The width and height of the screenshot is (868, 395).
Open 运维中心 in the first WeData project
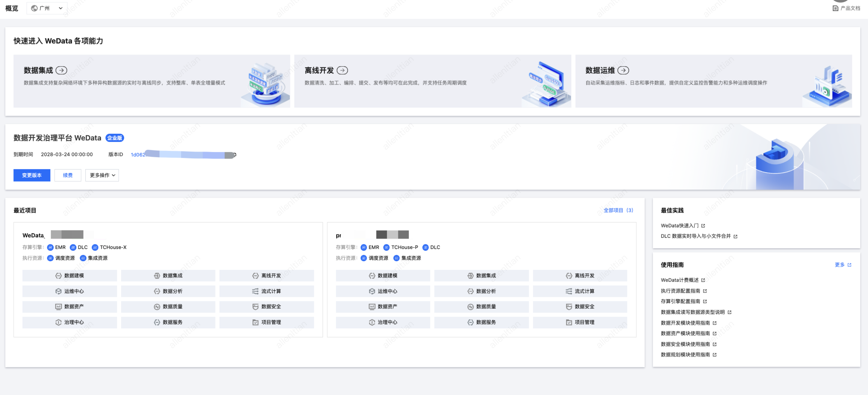[x=70, y=291]
